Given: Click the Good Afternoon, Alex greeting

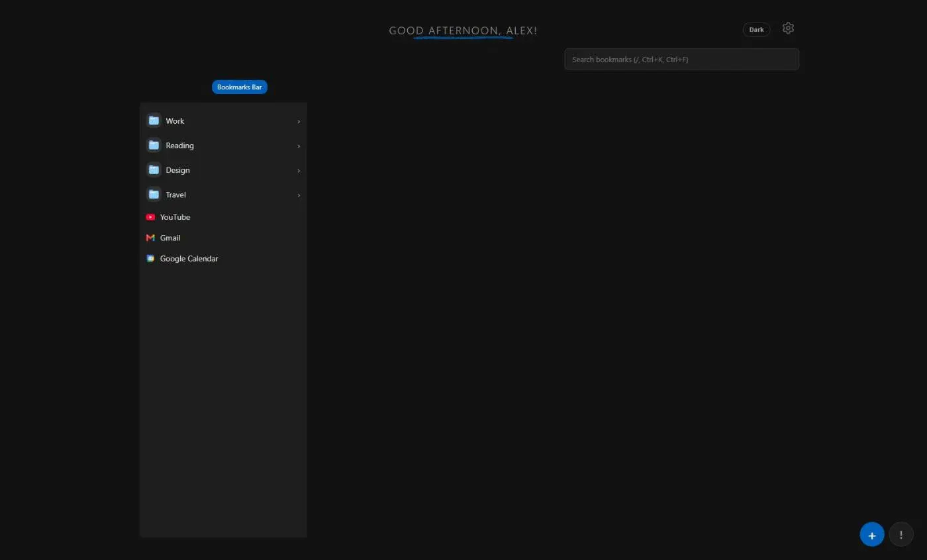Looking at the screenshot, I should coord(463,30).
